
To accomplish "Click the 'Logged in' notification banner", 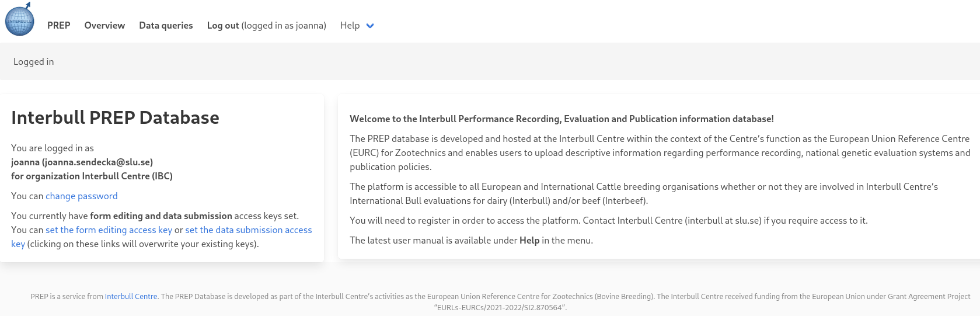I will [x=34, y=62].
